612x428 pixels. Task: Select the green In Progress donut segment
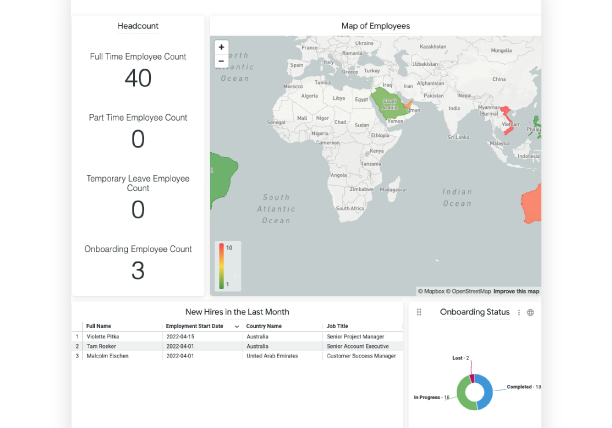click(x=461, y=396)
